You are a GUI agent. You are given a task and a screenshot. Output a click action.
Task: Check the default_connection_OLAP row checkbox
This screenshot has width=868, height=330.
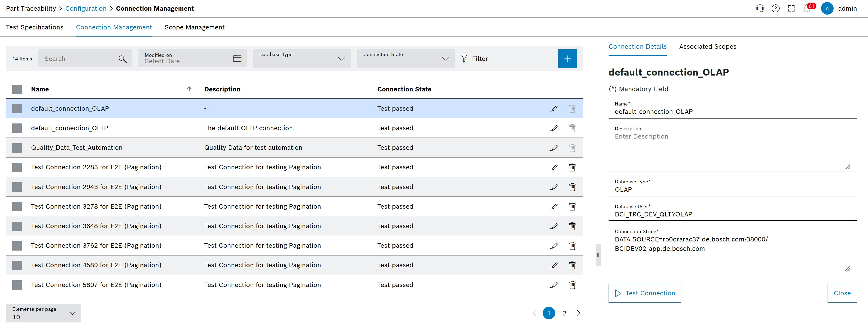[x=17, y=108]
